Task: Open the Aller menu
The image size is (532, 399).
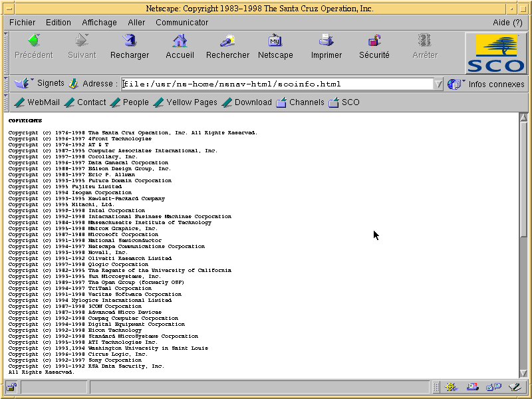Action: coord(136,23)
